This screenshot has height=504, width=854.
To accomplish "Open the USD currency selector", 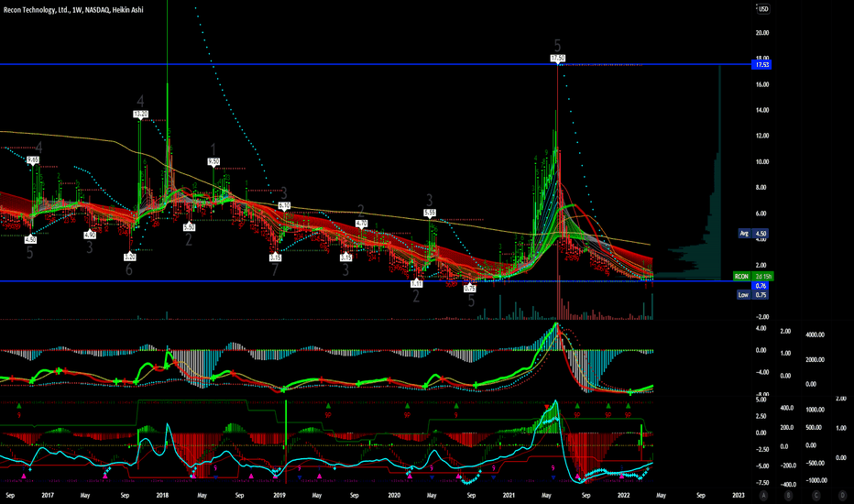I will coord(763,9).
